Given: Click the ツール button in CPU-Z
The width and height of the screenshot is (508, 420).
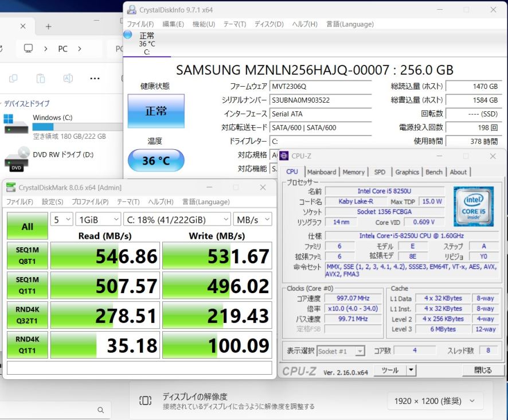Looking at the screenshot, I should point(390,370).
